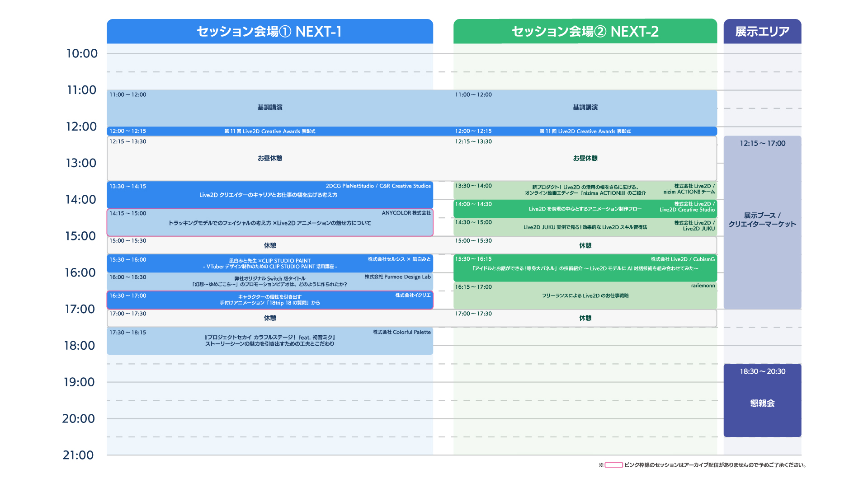
Task: Open the フリーランスによる Live2D のお仕事戦略 session
Action: 585,296
